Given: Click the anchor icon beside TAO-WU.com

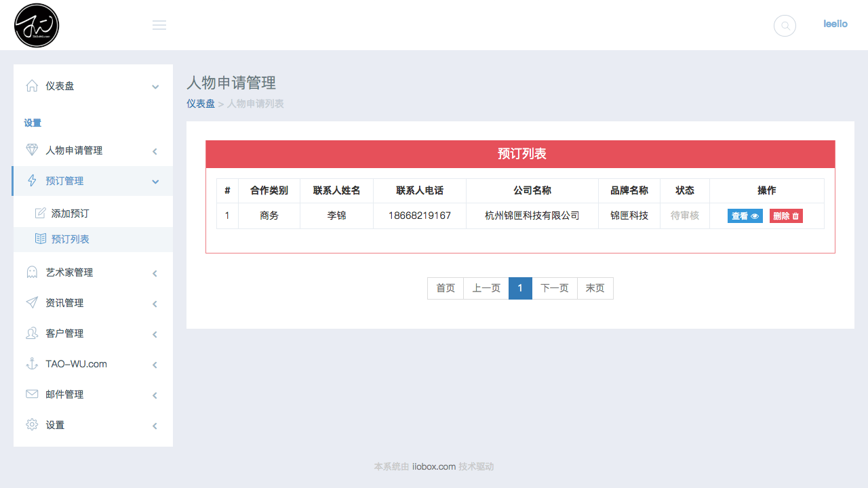Looking at the screenshot, I should (x=32, y=363).
